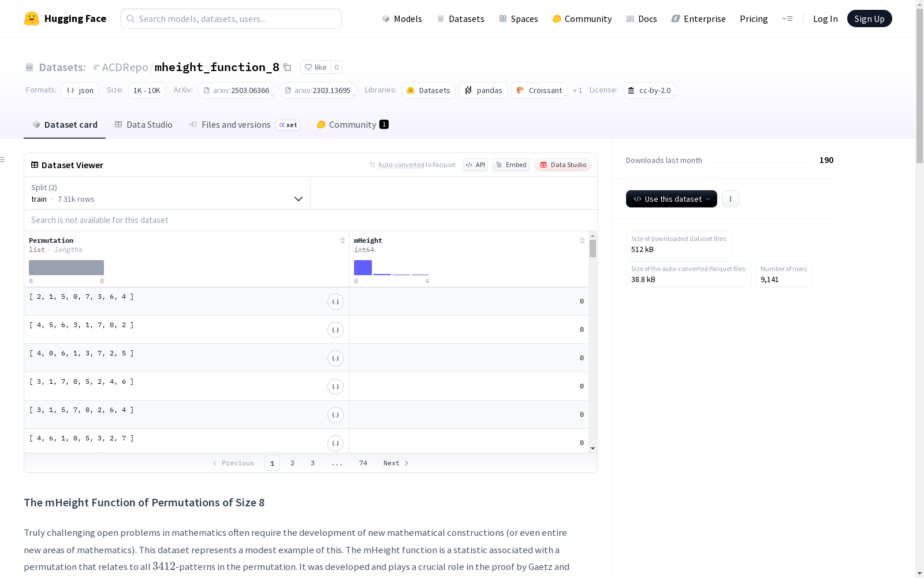Open the table of contents icon at left edge
Viewport: 924px width, 578px height.
tap(3, 160)
